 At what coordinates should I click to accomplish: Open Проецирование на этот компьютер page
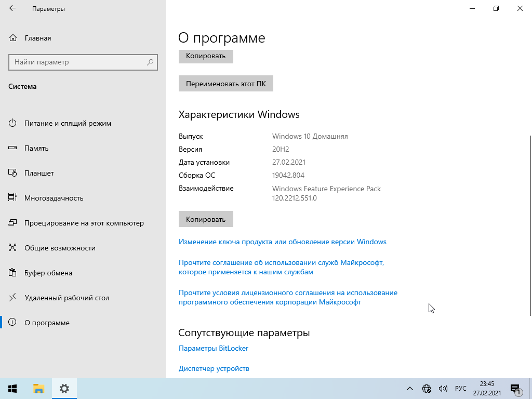pyautogui.click(x=84, y=223)
